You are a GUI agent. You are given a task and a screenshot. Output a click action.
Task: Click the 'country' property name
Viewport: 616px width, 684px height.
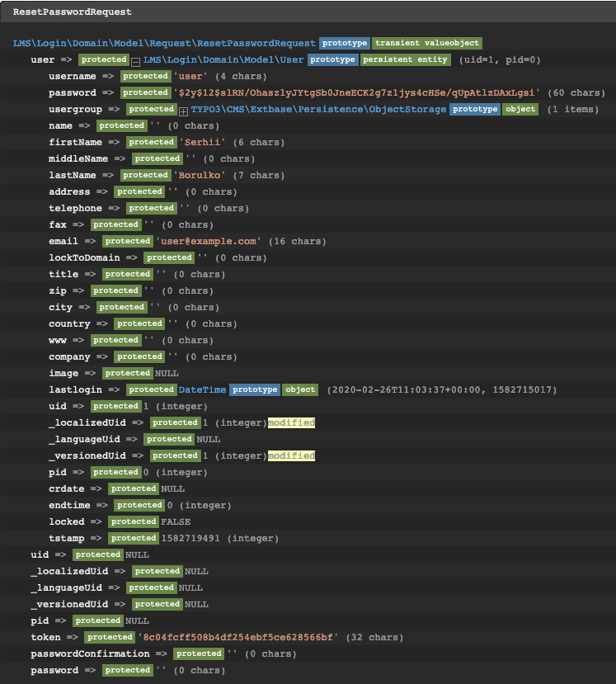click(x=70, y=323)
